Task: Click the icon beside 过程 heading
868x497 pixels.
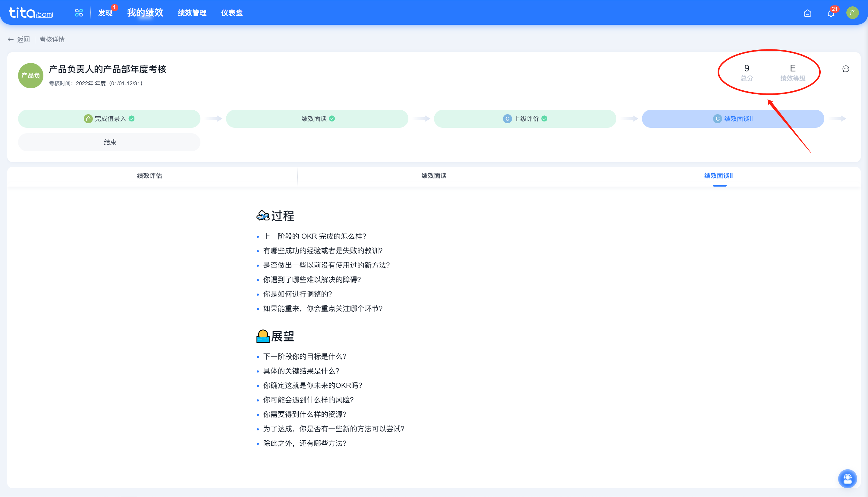Action: coord(263,216)
